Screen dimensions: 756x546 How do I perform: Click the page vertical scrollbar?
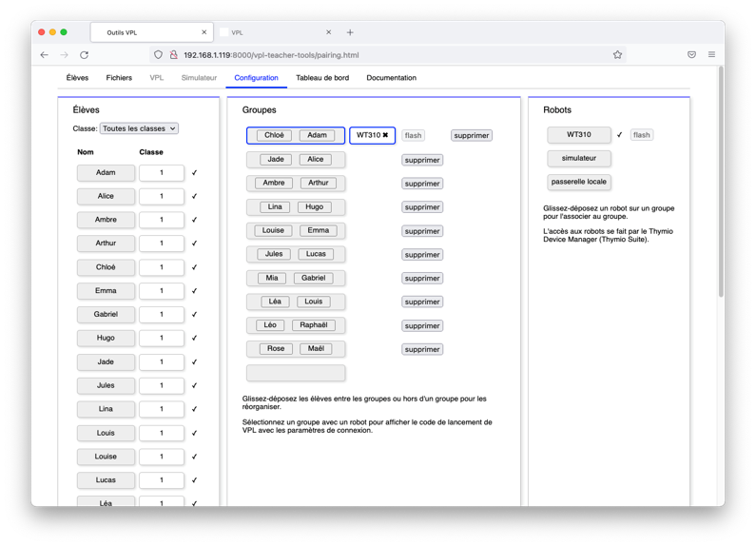pos(721,183)
